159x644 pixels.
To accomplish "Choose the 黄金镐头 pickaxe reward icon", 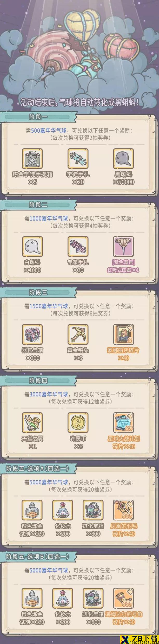I will point(78,334).
